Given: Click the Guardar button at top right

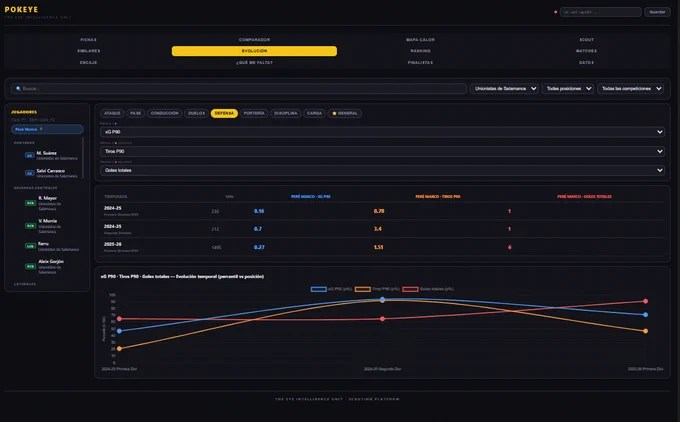Looking at the screenshot, I should [x=657, y=12].
